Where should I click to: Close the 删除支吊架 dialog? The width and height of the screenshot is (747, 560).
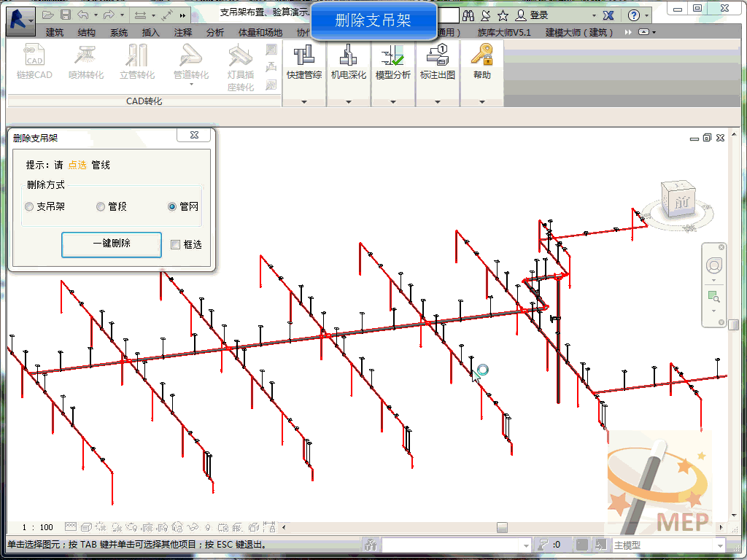pyautogui.click(x=194, y=135)
